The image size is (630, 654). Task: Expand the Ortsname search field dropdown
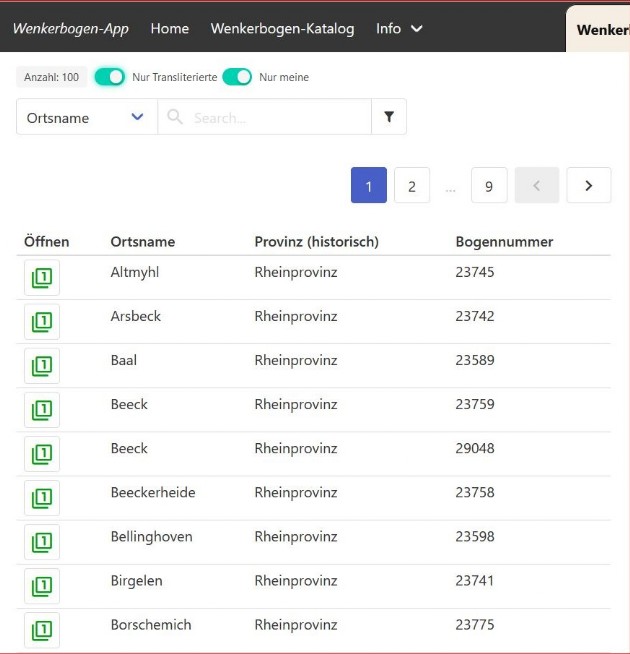coord(87,117)
